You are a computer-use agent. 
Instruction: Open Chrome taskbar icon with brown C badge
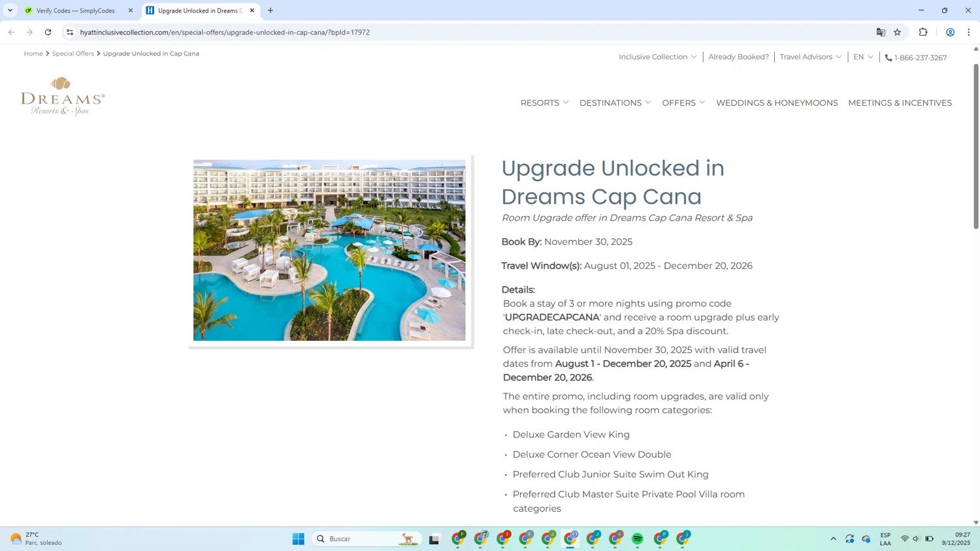[615, 539]
